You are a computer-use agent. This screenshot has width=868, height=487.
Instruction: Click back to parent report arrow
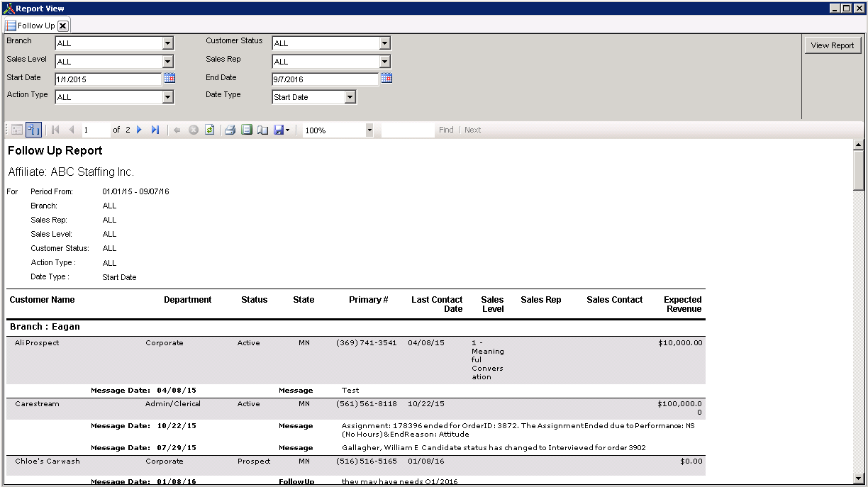[177, 130]
